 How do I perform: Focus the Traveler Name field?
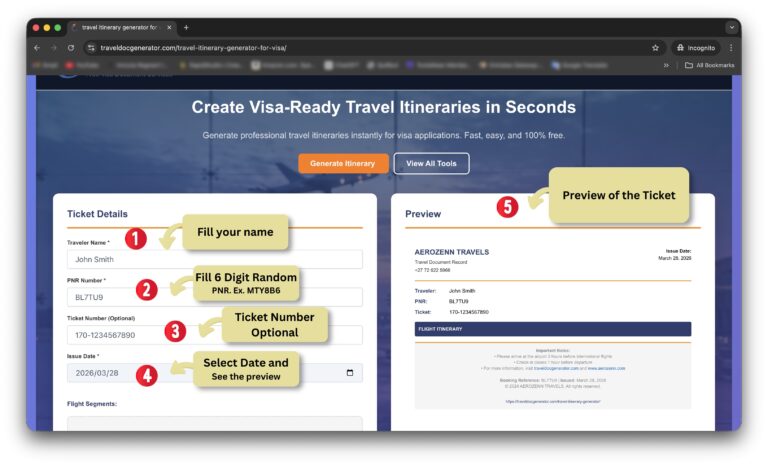[215, 259]
